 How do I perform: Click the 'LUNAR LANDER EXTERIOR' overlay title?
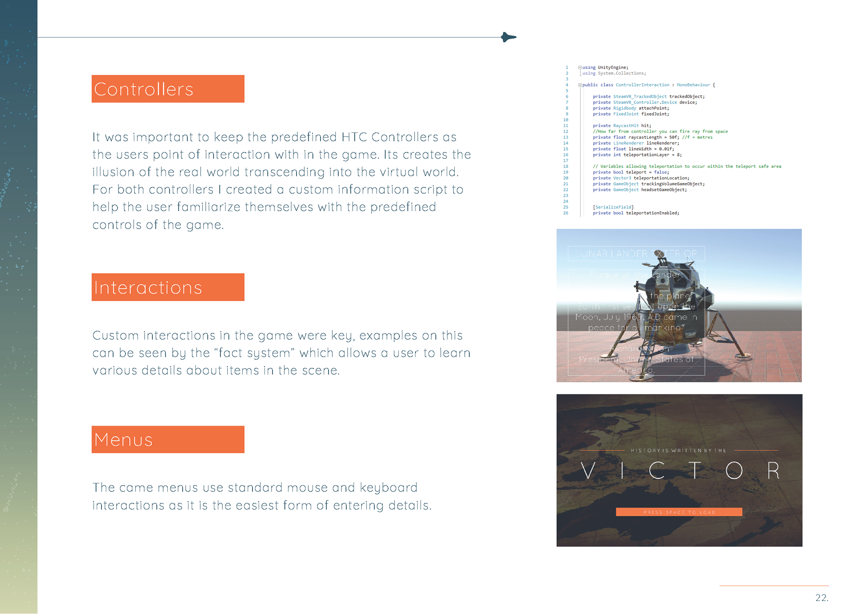636,254
